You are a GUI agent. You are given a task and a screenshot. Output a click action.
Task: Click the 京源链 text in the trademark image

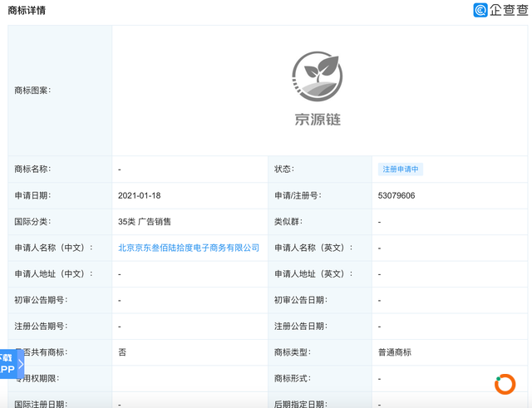[x=318, y=120]
